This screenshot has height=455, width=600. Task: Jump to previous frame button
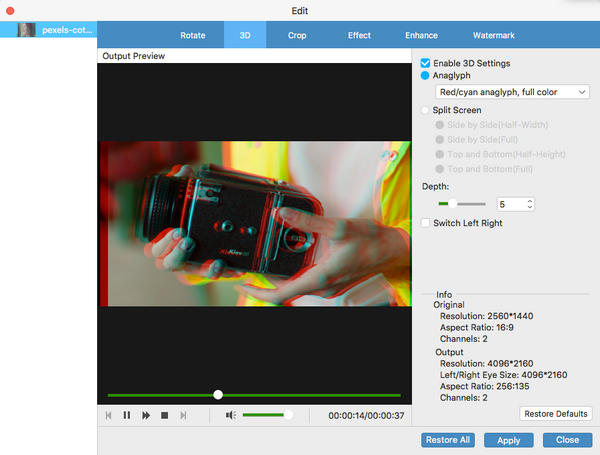(108, 415)
